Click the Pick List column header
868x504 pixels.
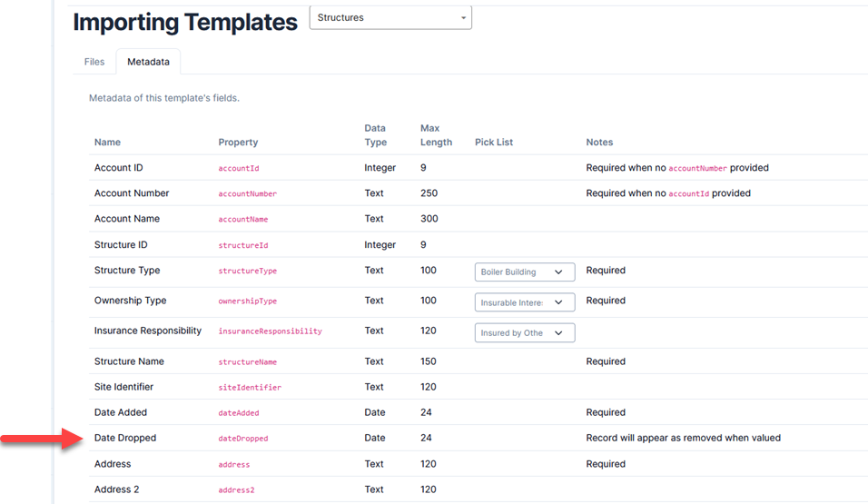click(494, 143)
